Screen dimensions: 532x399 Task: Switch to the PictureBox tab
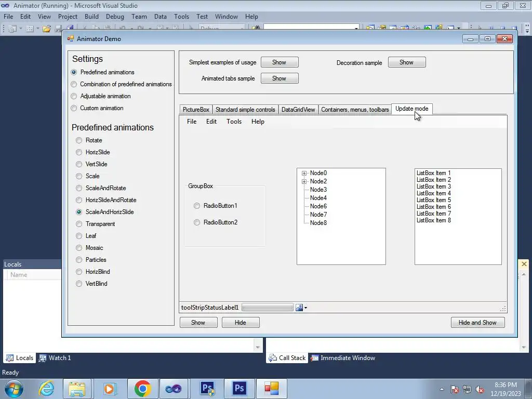point(196,110)
